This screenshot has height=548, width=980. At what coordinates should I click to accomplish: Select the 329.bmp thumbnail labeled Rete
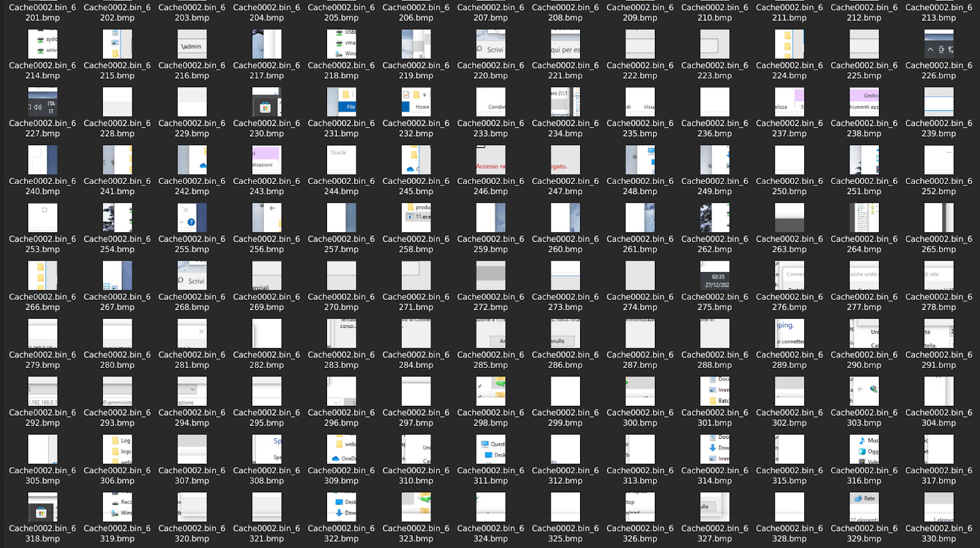pos(864,507)
